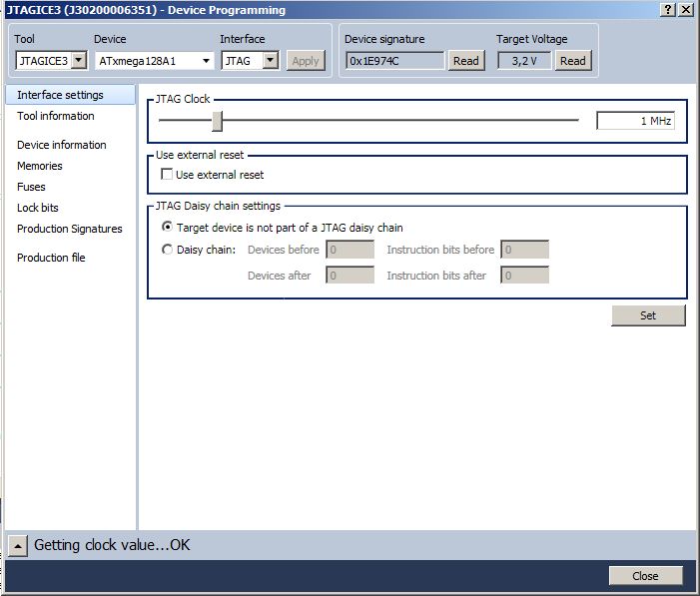Open the Fuses section

31,187
